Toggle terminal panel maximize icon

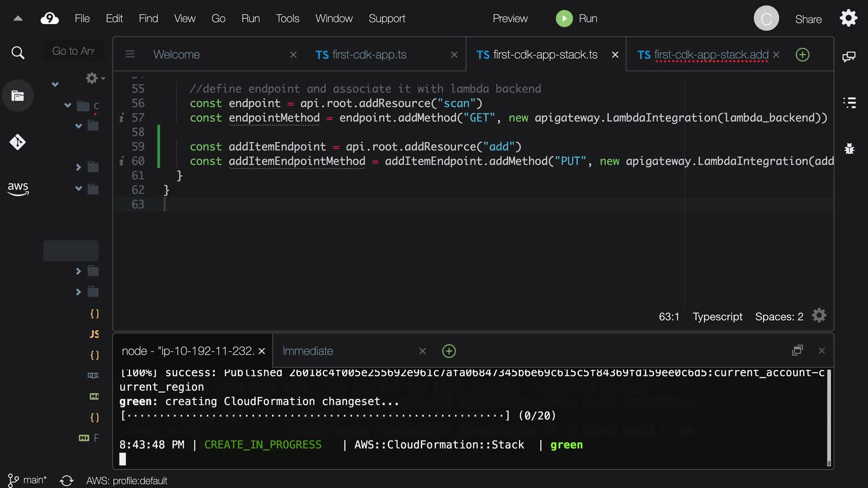pyautogui.click(x=797, y=351)
